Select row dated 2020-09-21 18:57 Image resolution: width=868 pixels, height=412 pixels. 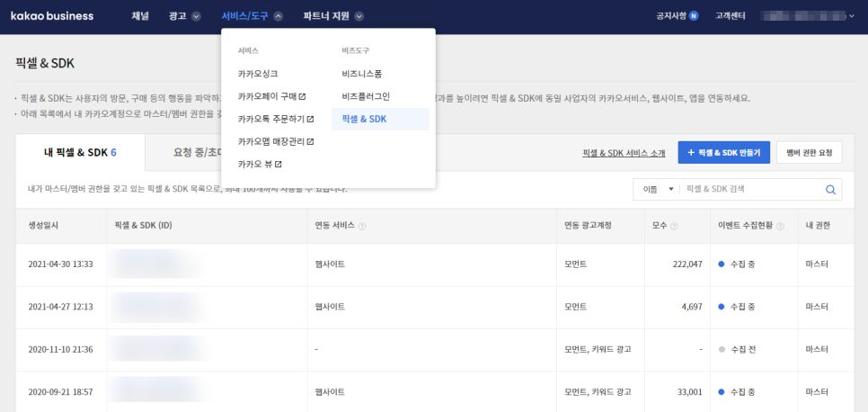435,392
